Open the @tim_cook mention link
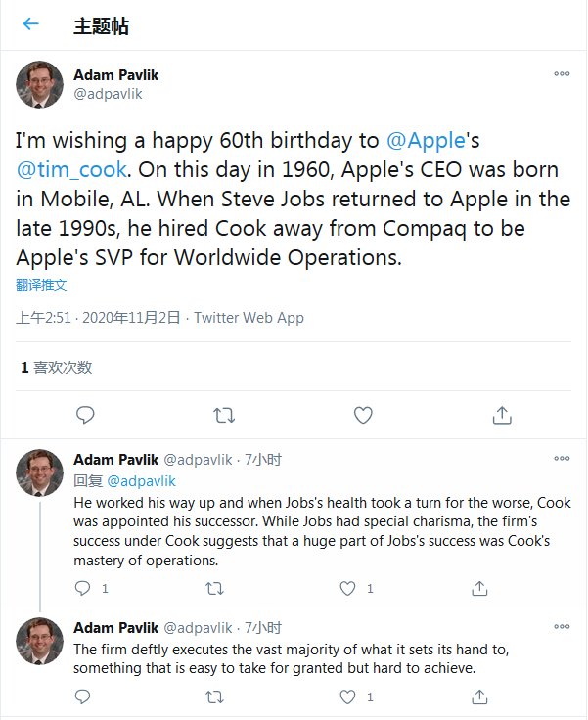 [71, 169]
